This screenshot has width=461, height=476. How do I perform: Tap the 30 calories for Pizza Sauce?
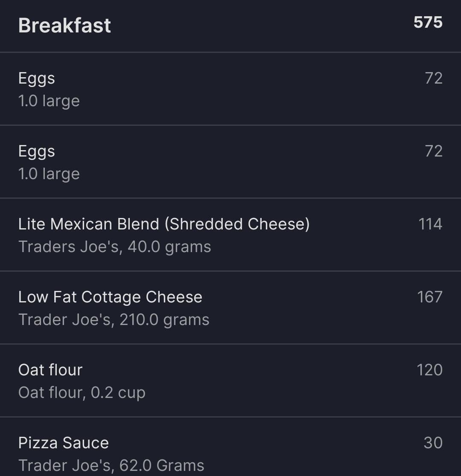pos(433,443)
